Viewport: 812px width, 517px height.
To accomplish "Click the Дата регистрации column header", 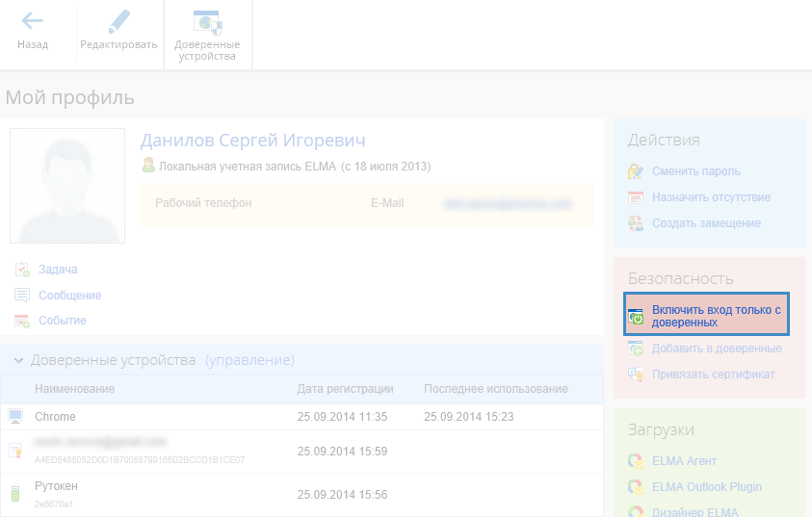I will point(345,389).
